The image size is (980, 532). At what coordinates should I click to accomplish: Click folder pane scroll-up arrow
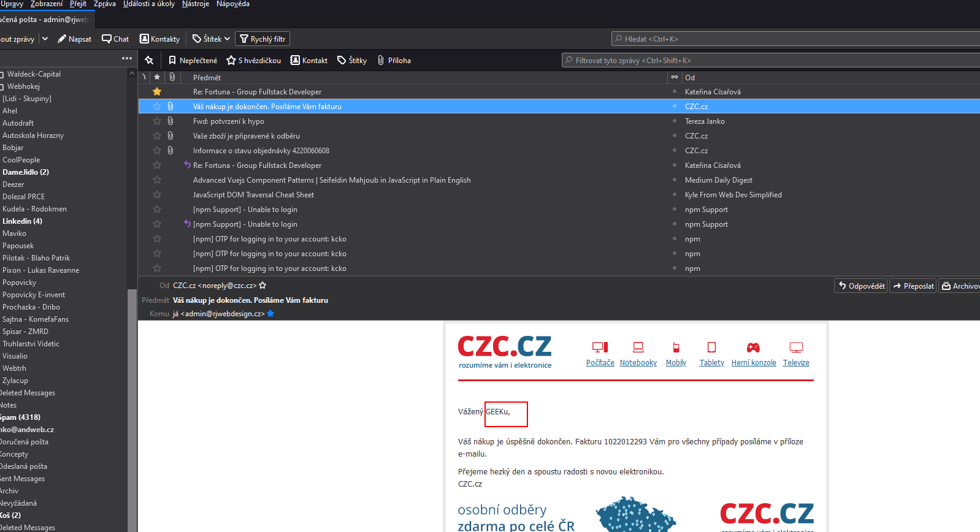(132, 73)
